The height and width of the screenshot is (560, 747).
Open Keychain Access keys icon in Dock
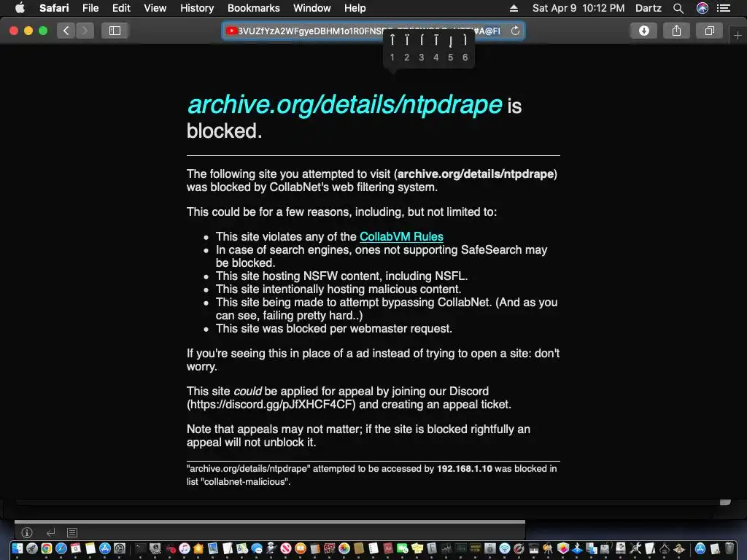pyautogui.click(x=549, y=548)
